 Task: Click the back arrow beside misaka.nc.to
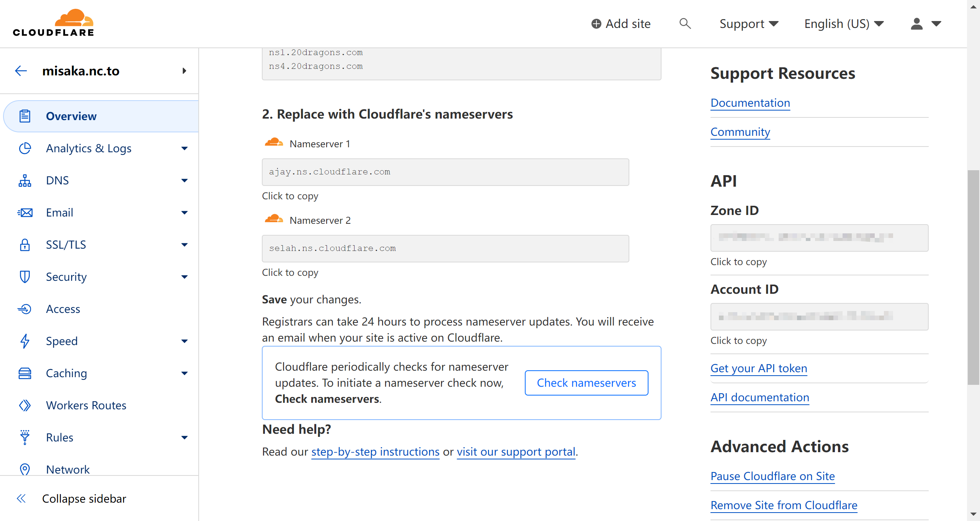pyautogui.click(x=21, y=71)
